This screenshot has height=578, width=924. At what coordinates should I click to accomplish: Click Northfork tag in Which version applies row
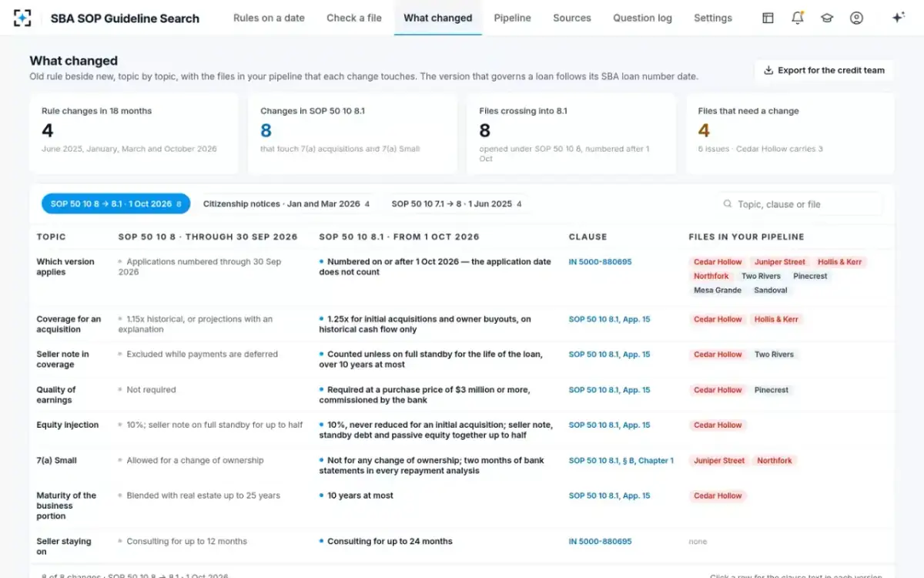pyautogui.click(x=711, y=276)
